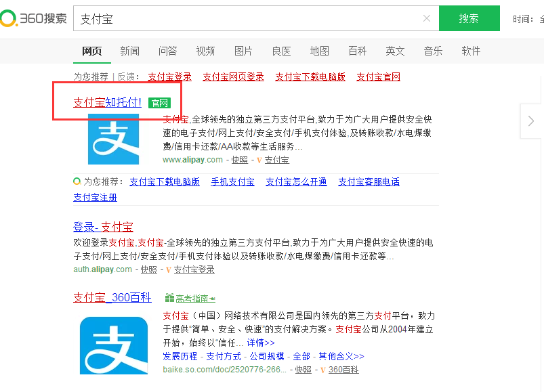The width and height of the screenshot is (544, 392).
Task: Open 快照 for the baike.so.com result
Action: [304, 370]
